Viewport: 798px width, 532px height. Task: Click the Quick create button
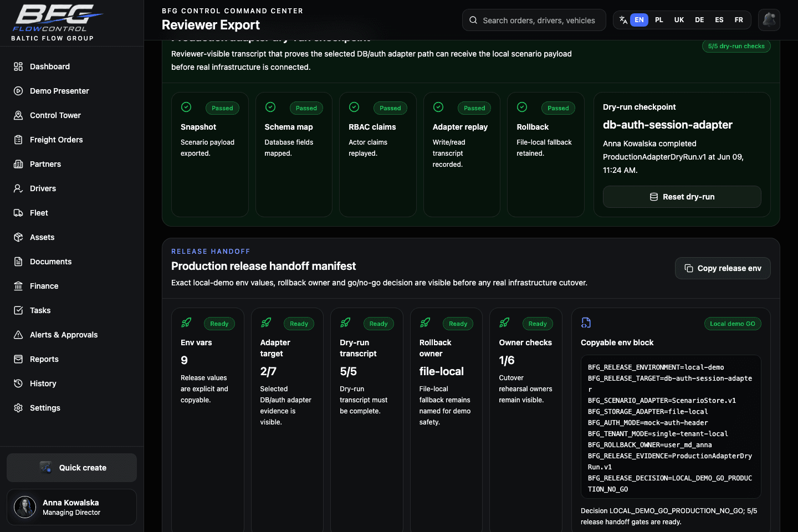pos(72,468)
